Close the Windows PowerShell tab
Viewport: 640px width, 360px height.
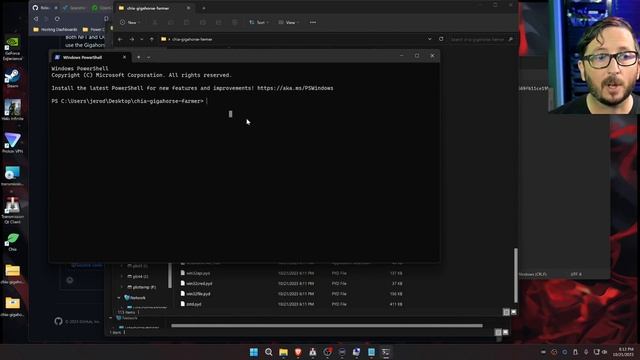124,57
